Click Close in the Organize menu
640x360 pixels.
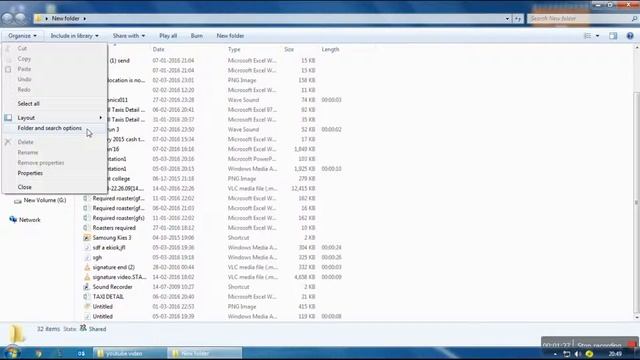(24, 187)
